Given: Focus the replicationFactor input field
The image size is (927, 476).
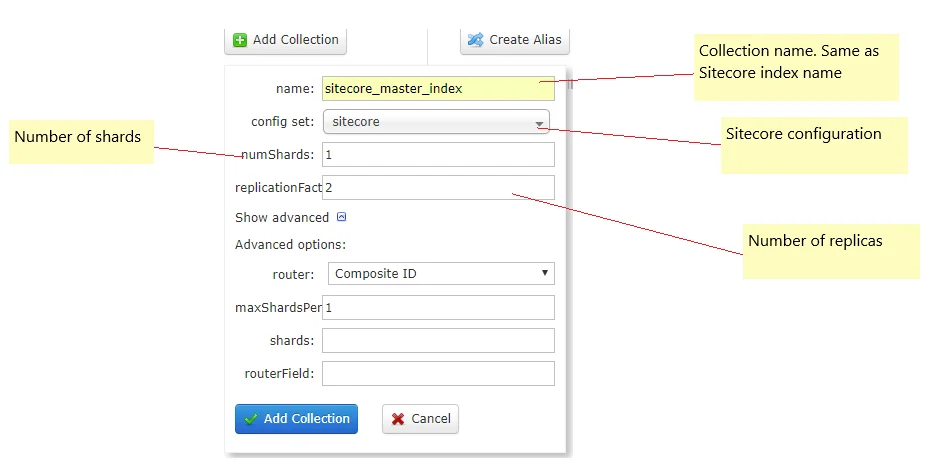Looking at the screenshot, I should point(438,187).
